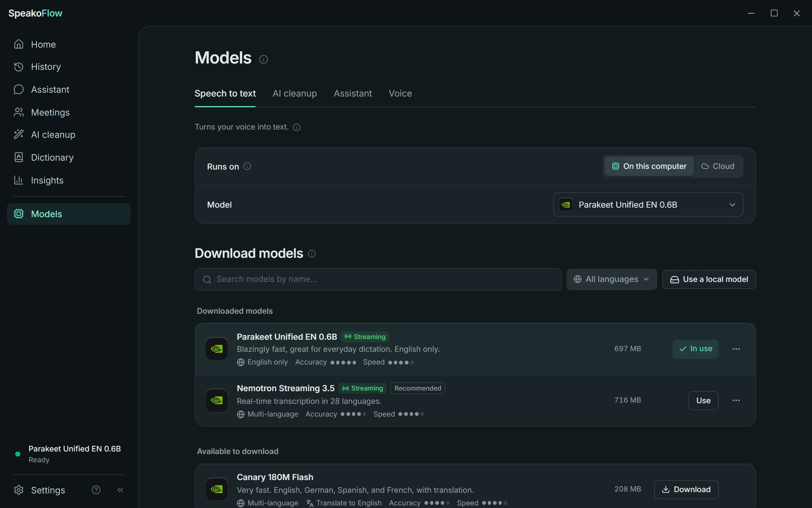Open Settings at sidebar bottom
The width and height of the screenshot is (812, 508).
point(40,490)
